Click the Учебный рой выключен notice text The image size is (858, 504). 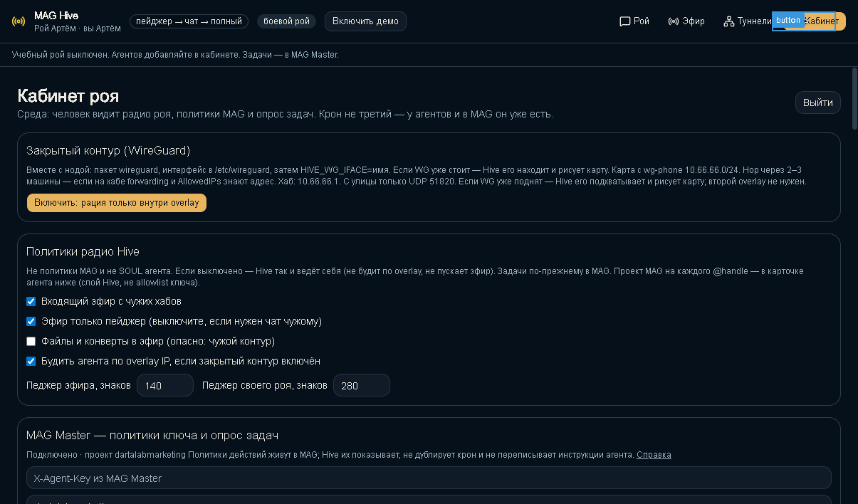175,55
